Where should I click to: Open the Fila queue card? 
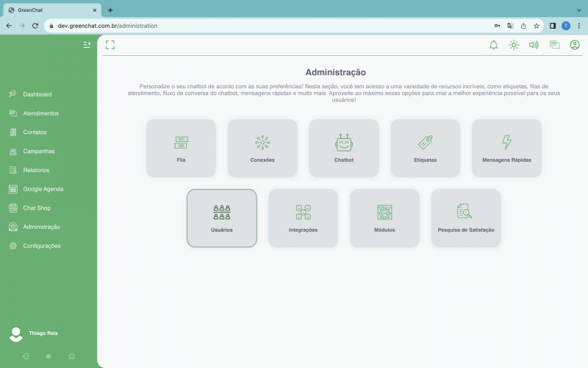click(181, 148)
